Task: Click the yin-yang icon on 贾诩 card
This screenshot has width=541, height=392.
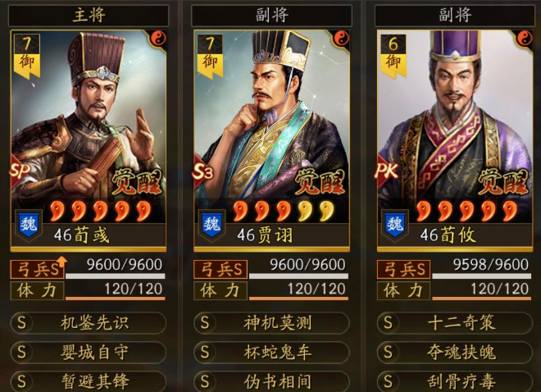Action: click(341, 39)
